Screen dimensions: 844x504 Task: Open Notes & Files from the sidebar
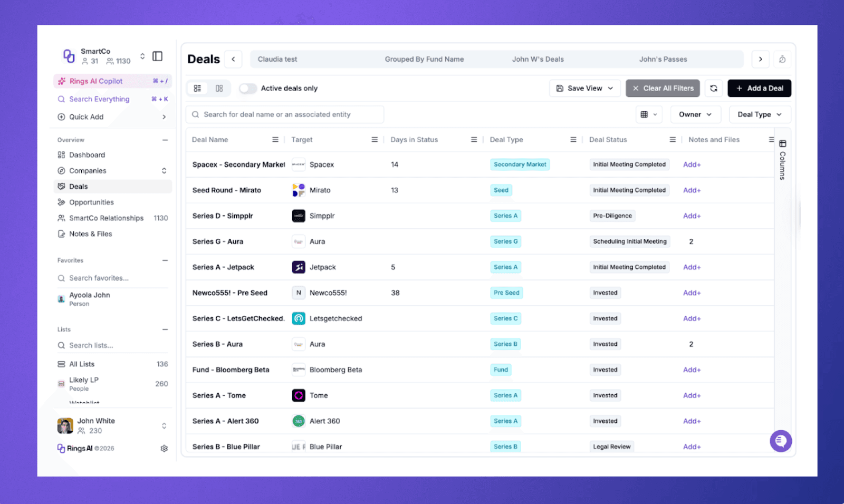click(91, 234)
